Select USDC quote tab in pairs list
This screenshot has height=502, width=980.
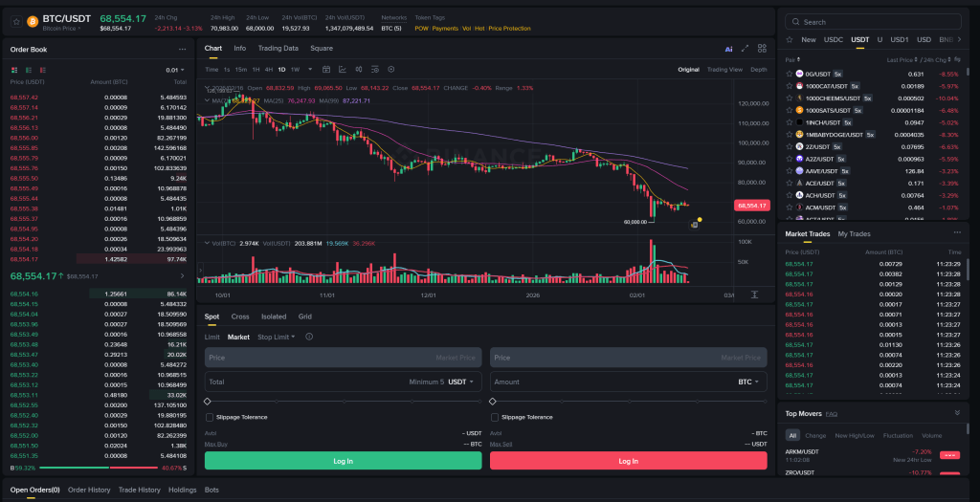point(834,39)
